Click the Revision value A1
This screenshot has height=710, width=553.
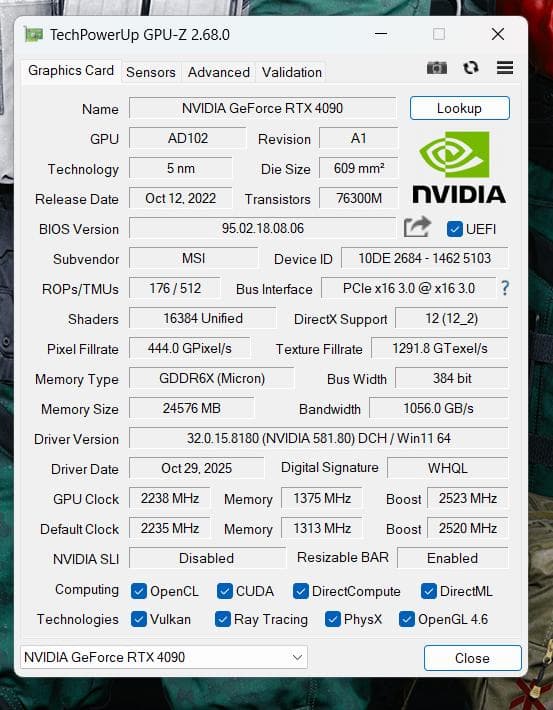point(359,138)
